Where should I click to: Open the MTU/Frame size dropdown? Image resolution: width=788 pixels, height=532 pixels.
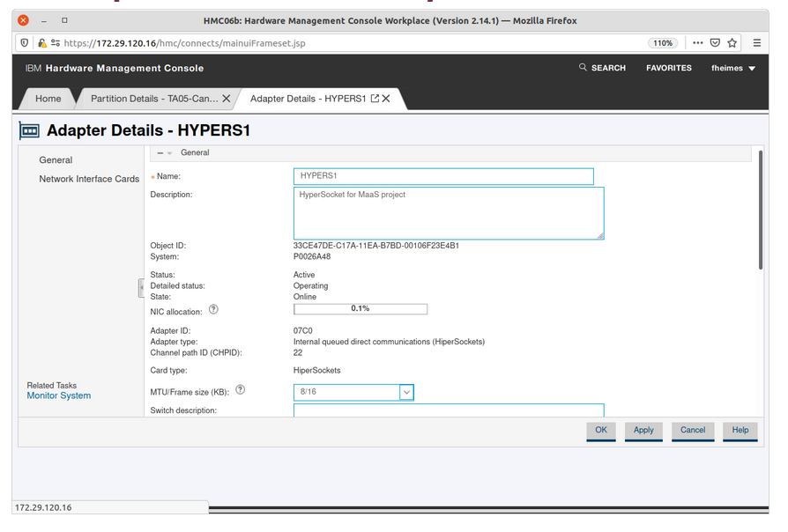tap(406, 392)
